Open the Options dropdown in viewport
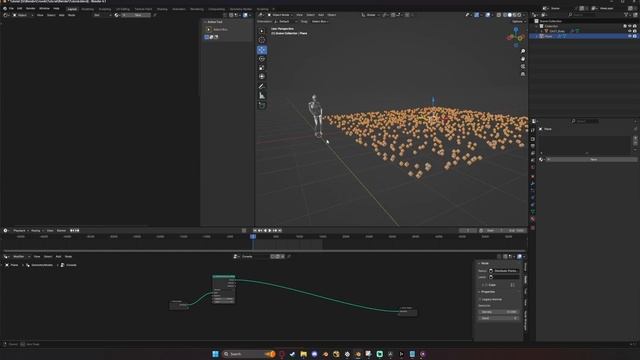The width and height of the screenshot is (640, 360). [x=518, y=22]
